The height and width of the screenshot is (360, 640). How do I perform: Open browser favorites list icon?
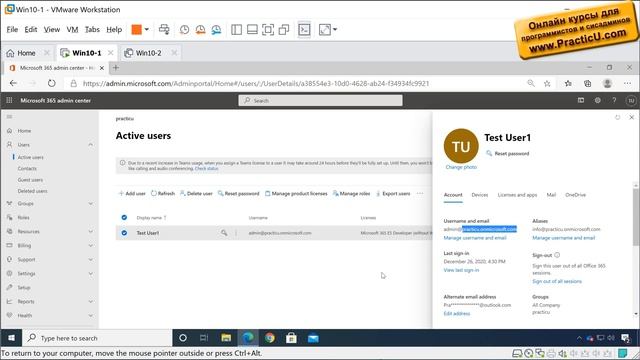point(568,83)
